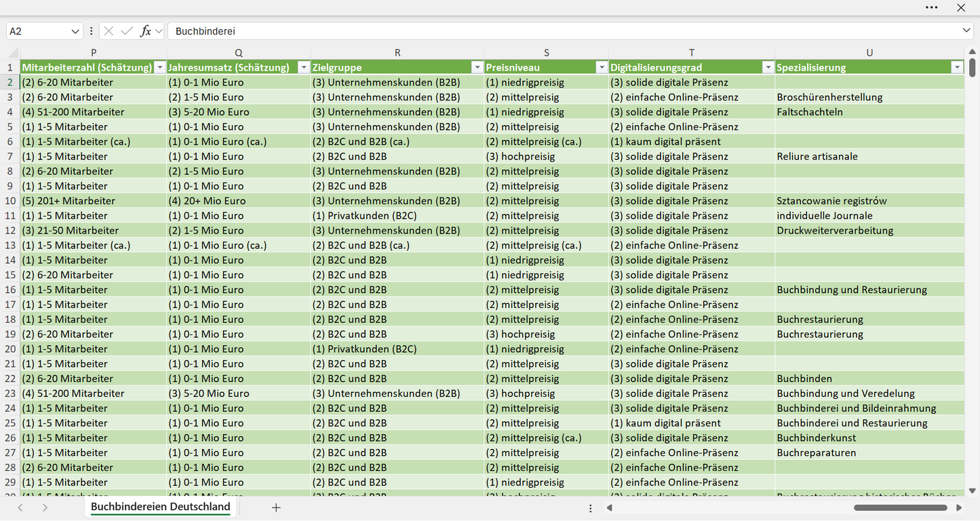Select (2) mittelpreisig (ca.) in row 26

(x=547, y=438)
